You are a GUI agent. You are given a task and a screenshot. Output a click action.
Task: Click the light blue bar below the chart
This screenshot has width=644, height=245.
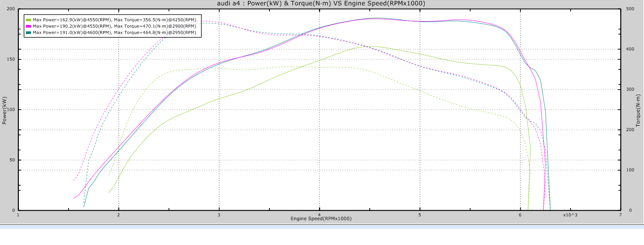[322, 227]
